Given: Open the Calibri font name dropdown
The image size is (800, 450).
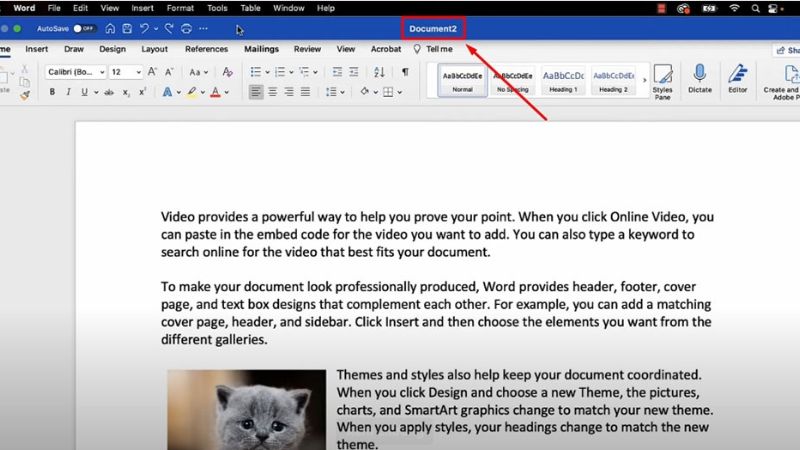Looking at the screenshot, I should (75, 72).
